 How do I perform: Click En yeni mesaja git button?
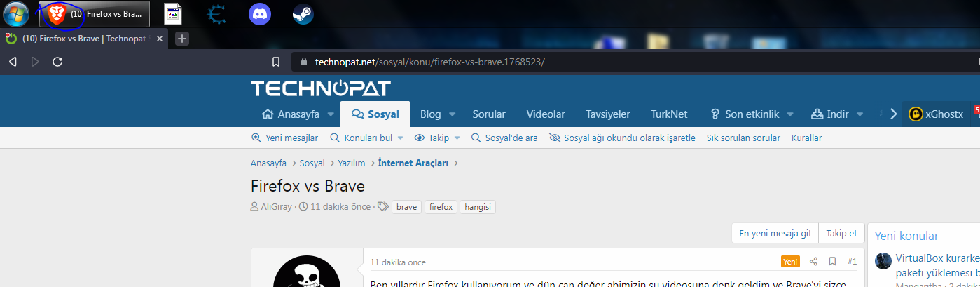[x=775, y=234]
